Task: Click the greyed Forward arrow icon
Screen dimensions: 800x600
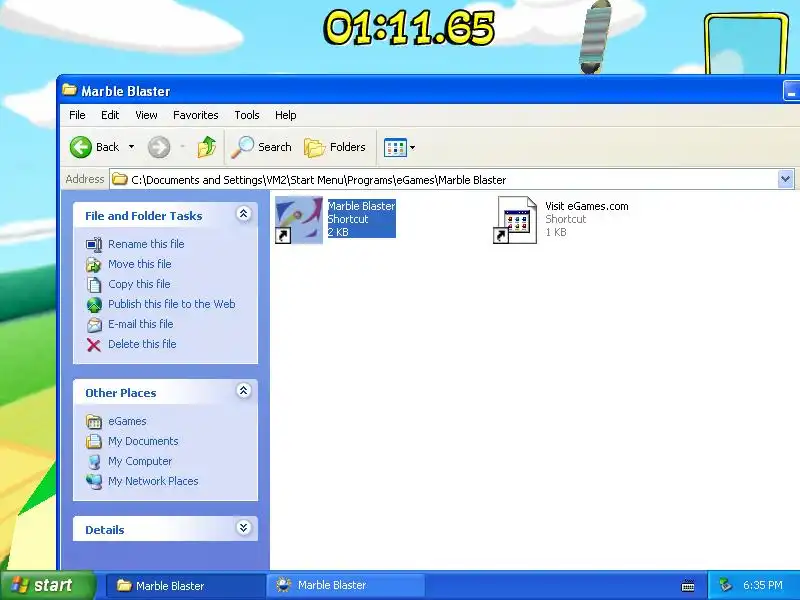Action: (x=159, y=147)
